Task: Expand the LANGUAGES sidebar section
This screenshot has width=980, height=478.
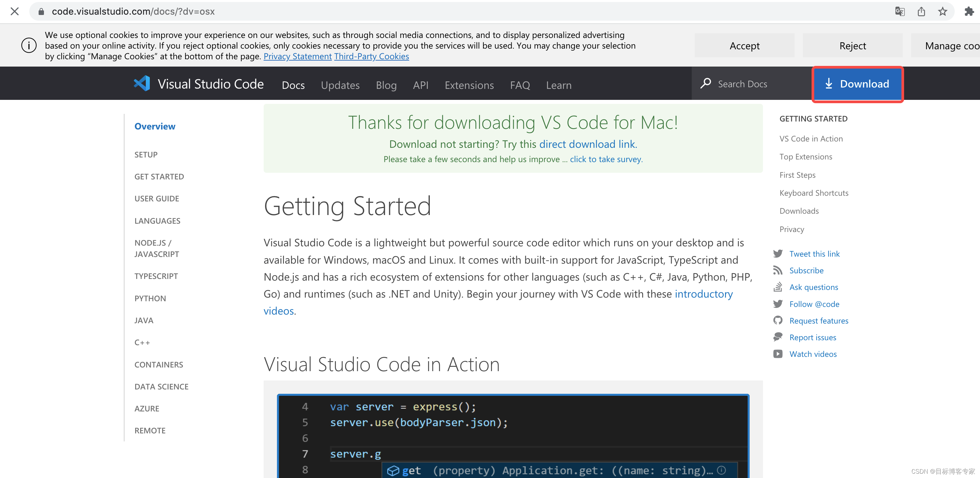Action: click(x=157, y=221)
